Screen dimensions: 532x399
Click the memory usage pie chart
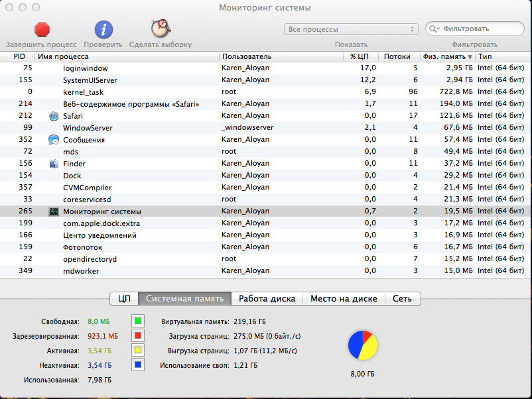click(x=363, y=345)
